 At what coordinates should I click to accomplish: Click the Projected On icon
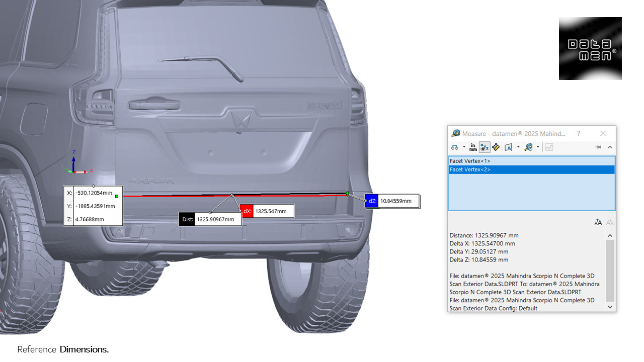point(508,147)
